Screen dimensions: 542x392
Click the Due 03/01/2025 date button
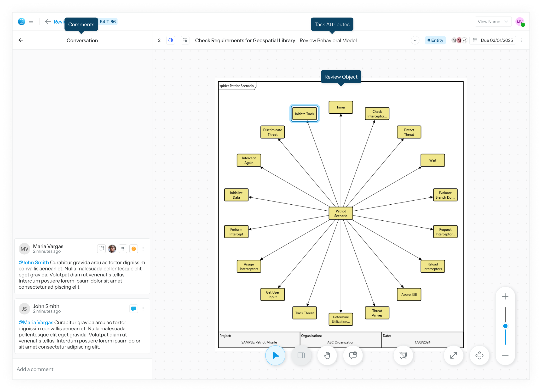493,40
